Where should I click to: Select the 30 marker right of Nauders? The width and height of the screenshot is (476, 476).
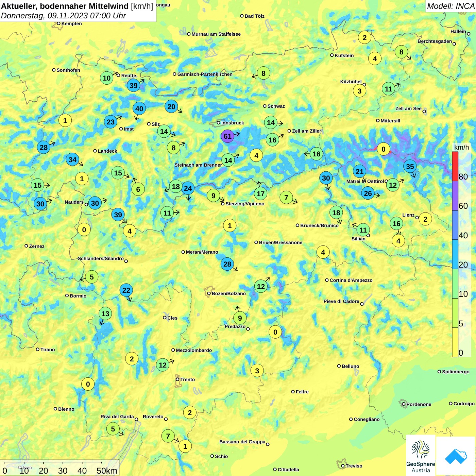pos(95,204)
